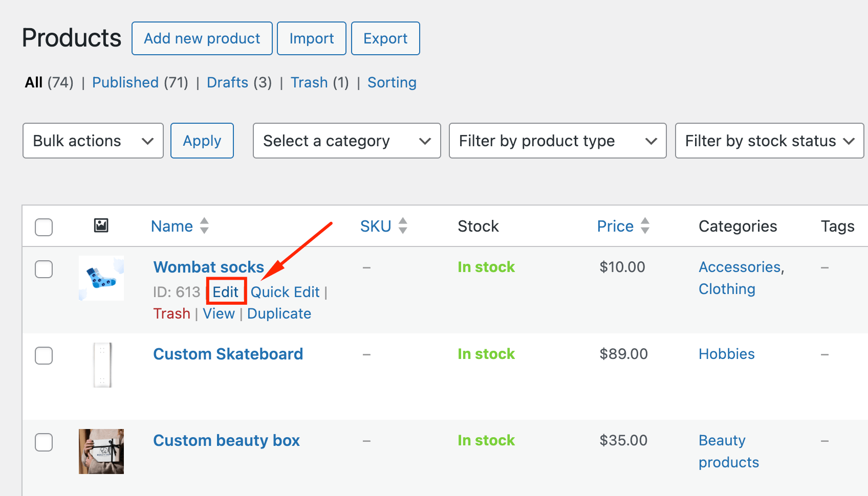
Task: Click the Apply button
Action: (202, 141)
